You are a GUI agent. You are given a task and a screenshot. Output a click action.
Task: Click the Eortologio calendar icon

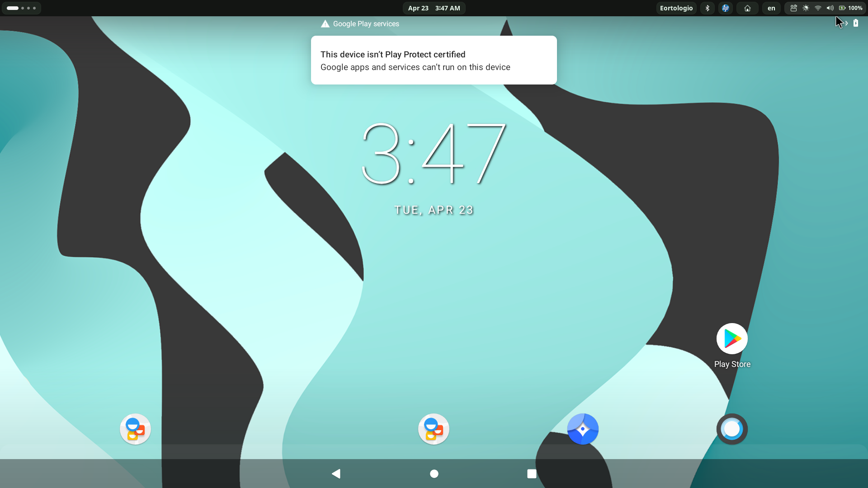[x=676, y=8]
